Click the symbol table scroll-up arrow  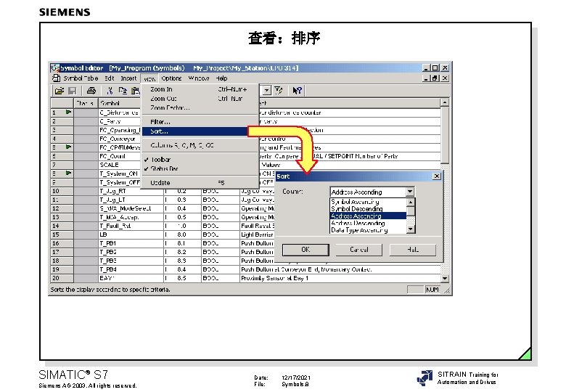[445, 102]
